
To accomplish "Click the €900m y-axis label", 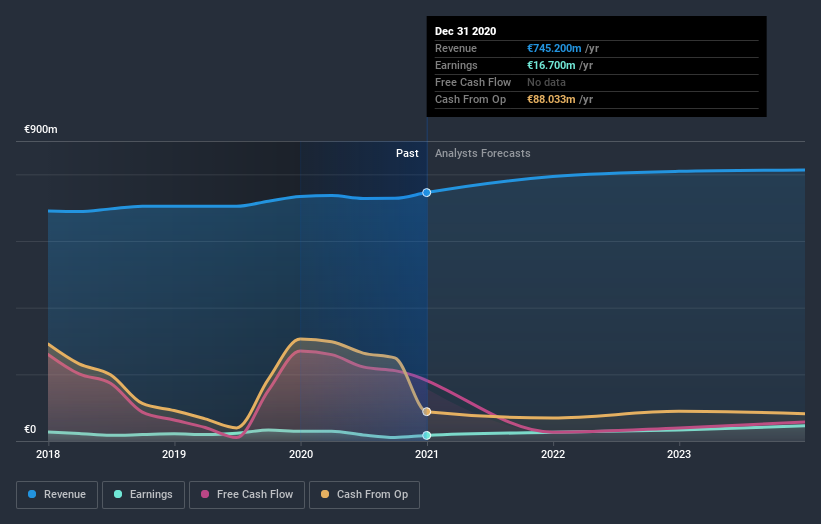I will coord(41,129).
